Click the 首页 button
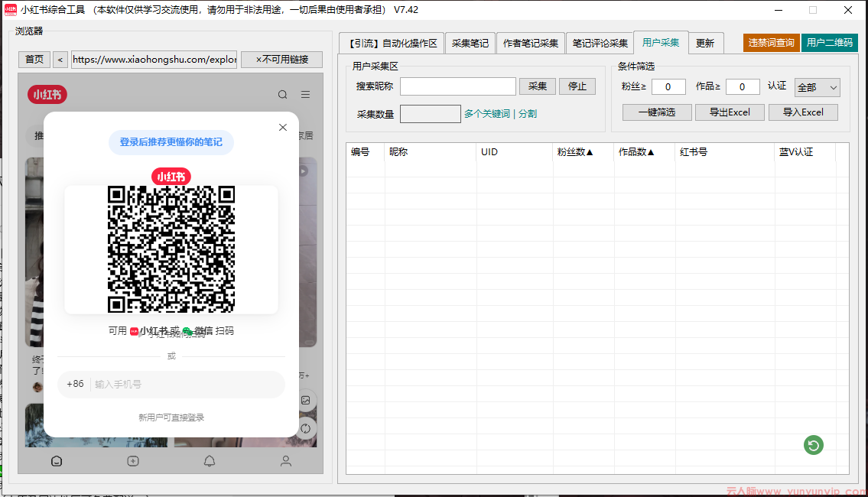The image size is (868, 497). pos(34,59)
